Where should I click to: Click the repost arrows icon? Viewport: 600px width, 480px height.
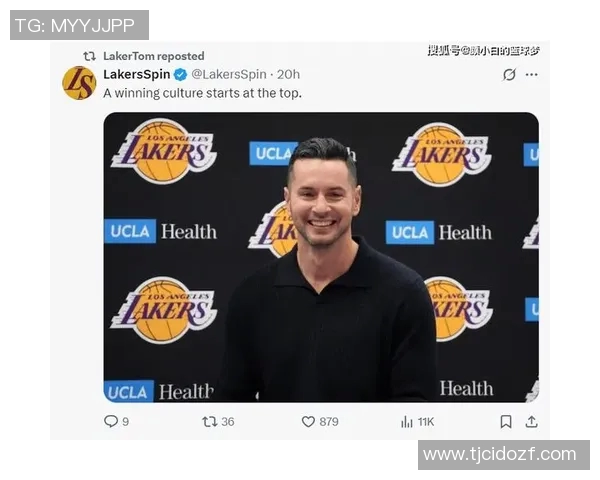click(210, 421)
